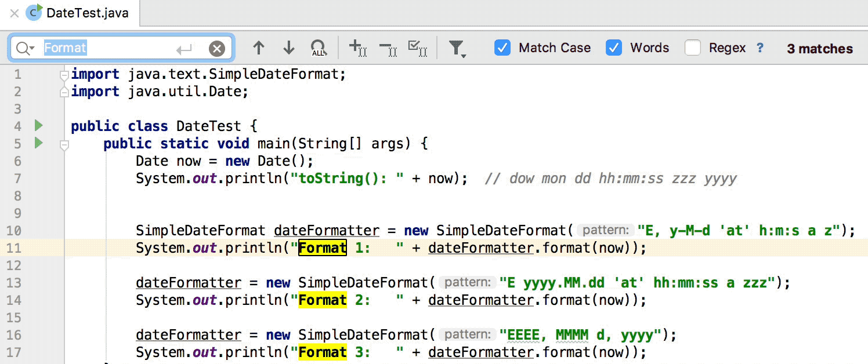Screen dimensions: 868x364
Task: Open regex help question mark
Action: tap(760, 48)
